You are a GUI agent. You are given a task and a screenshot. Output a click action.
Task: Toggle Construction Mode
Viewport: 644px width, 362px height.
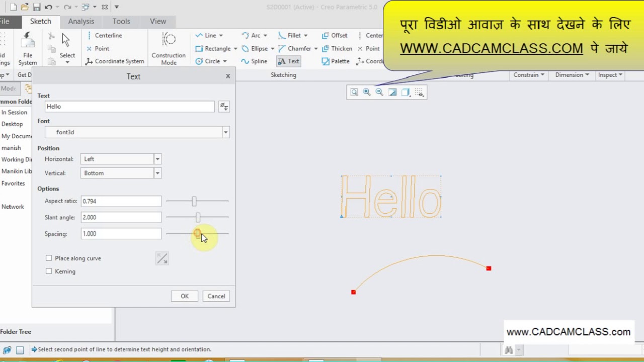169,49
